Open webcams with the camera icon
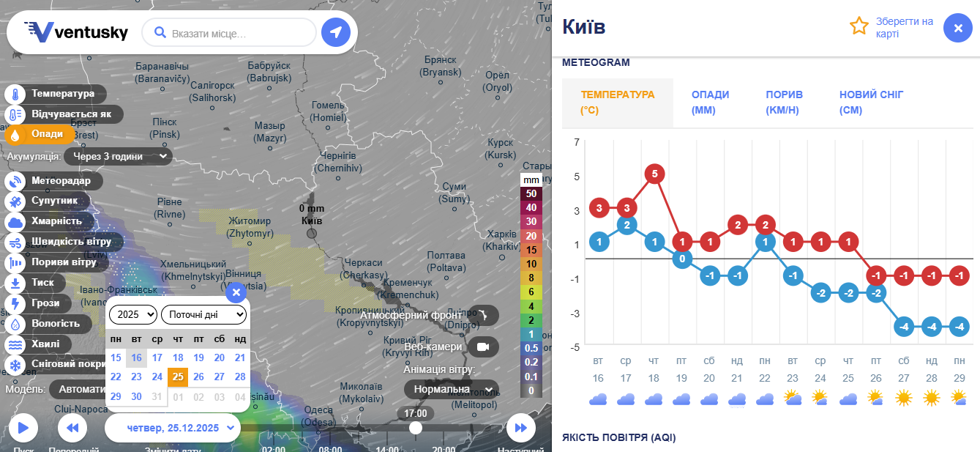Image resolution: width=980 pixels, height=452 pixels. 482,347
